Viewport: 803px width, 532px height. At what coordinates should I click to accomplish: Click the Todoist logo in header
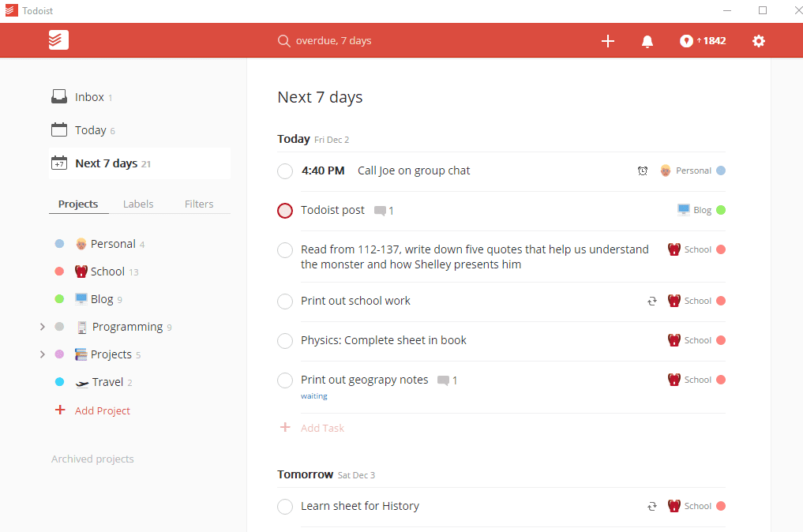pos(58,40)
